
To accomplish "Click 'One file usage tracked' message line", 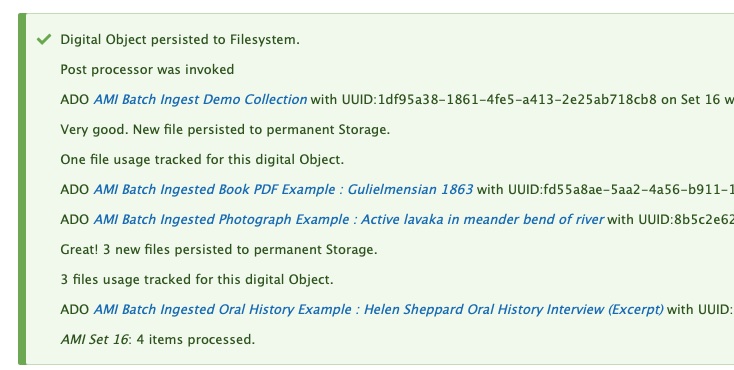I will point(202,159).
